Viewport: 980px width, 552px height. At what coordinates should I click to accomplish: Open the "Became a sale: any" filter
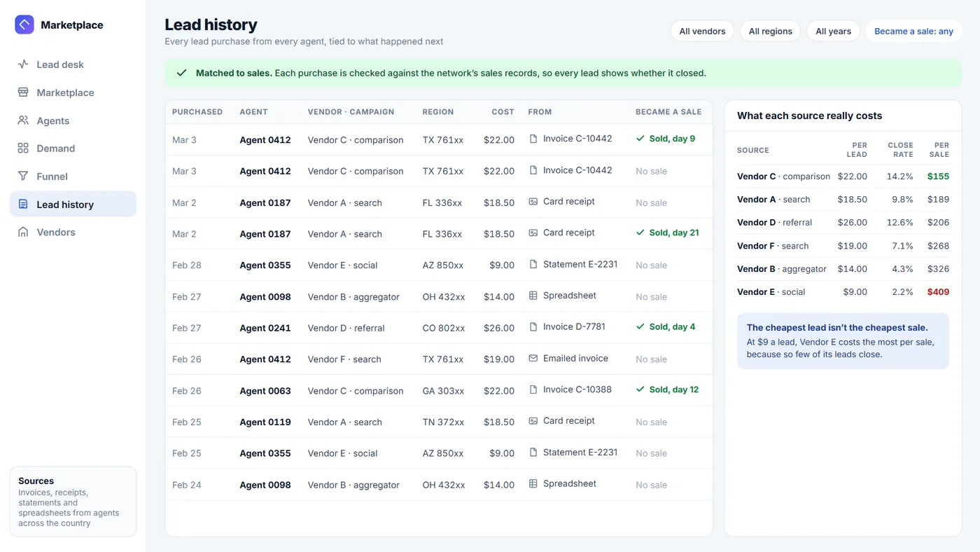click(913, 31)
